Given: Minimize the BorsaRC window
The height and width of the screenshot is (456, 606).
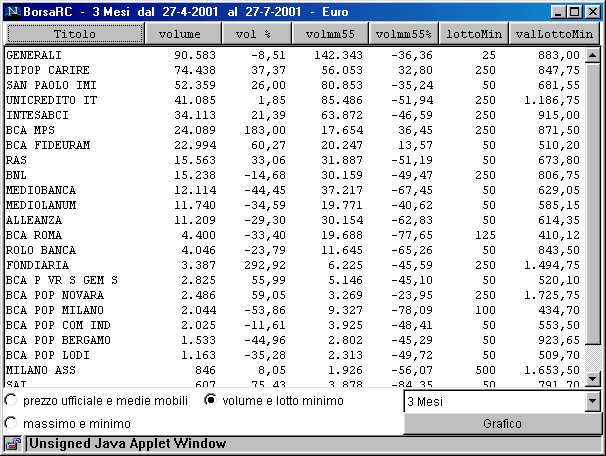Looking at the screenshot, I should pos(558,12).
